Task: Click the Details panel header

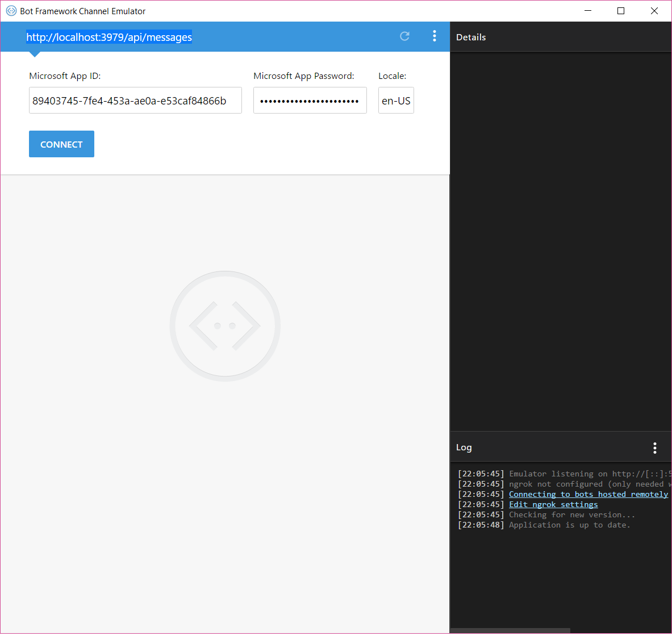Action: click(x=471, y=37)
